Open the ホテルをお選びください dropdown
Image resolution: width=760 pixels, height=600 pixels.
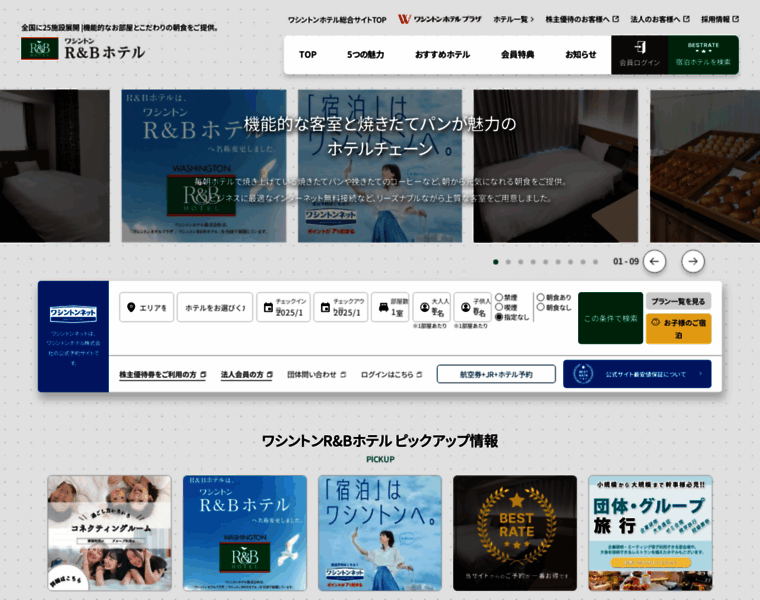pos(215,307)
